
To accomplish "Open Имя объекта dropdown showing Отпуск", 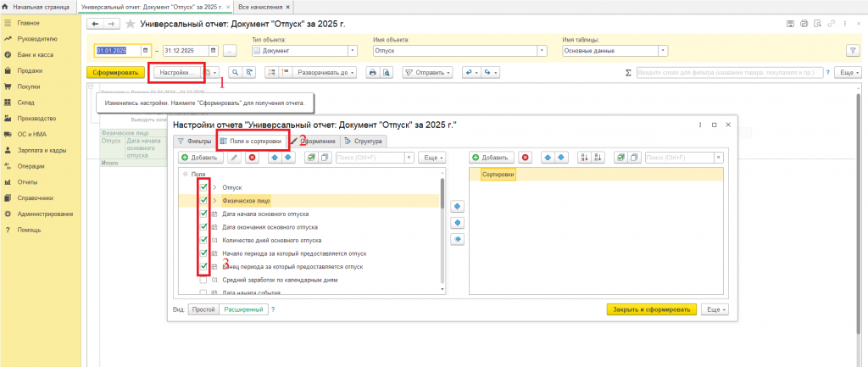I will (x=542, y=50).
